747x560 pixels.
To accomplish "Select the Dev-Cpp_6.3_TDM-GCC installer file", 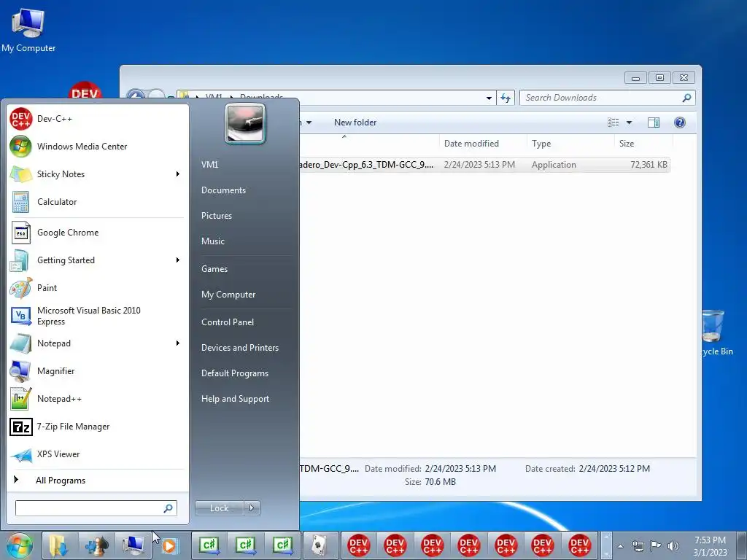I will 485,165.
